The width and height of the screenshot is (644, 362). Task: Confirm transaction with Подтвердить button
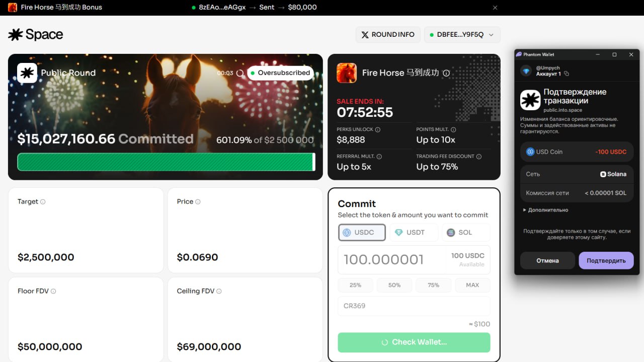click(606, 260)
